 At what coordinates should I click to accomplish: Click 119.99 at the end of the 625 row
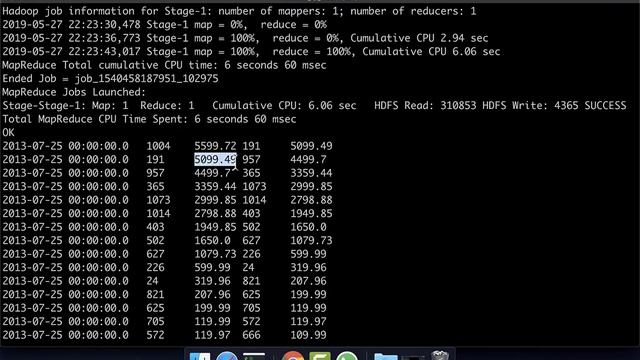pos(308,308)
